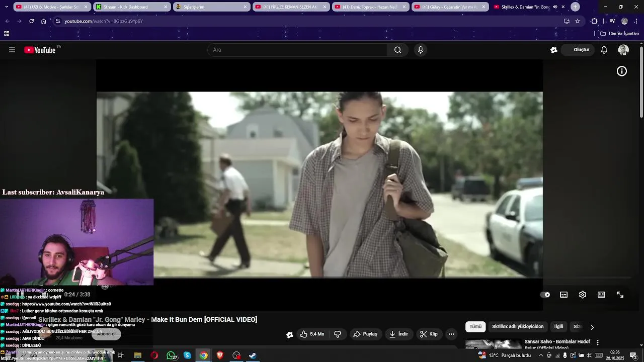Reload the page with the refresh button

31,21
